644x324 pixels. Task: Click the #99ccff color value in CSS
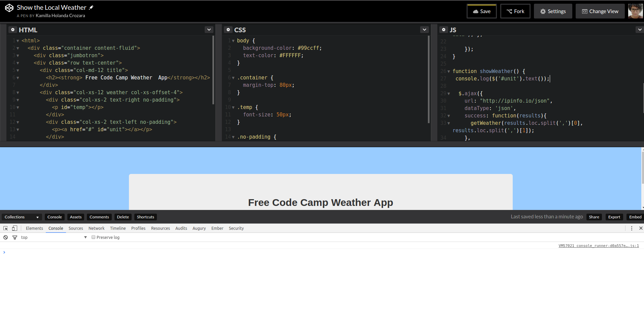tap(308, 48)
